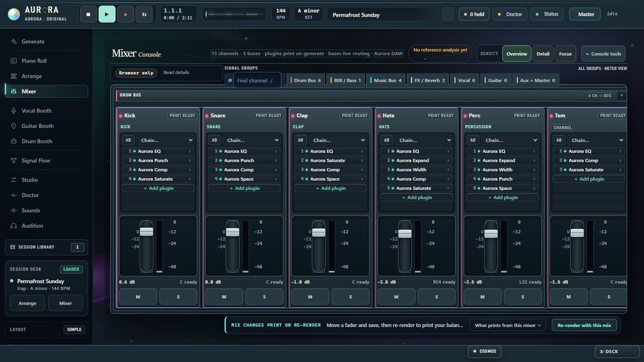Open the Session Library list icon
This screenshot has width=644, height=362.
tap(13, 247)
